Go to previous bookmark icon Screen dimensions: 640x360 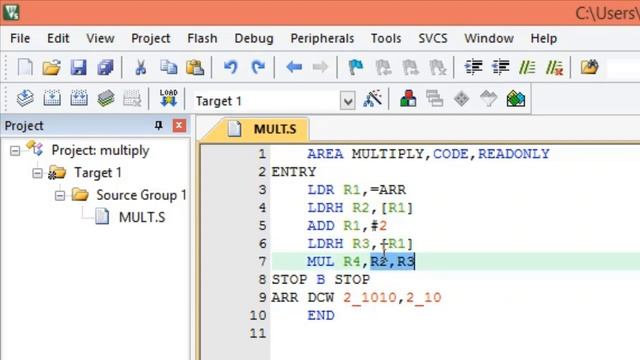(x=383, y=67)
